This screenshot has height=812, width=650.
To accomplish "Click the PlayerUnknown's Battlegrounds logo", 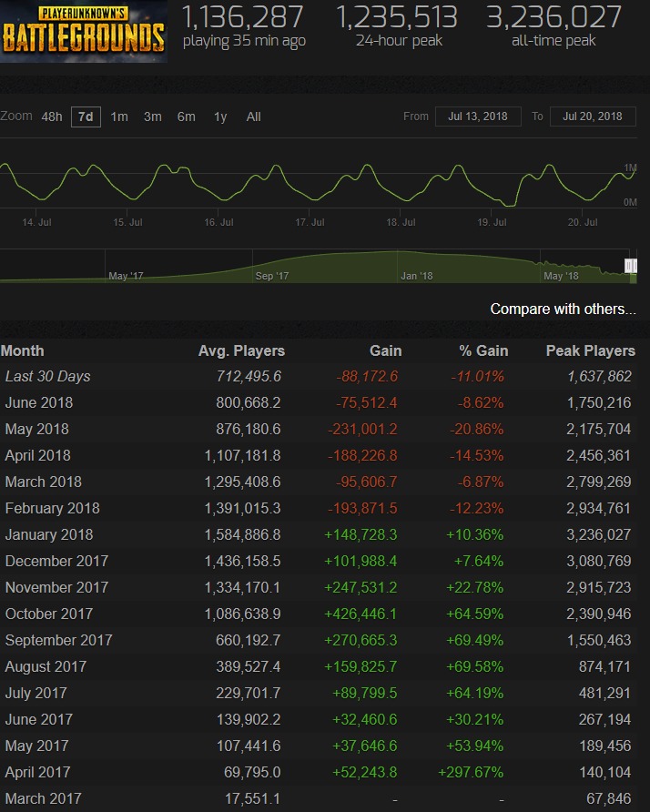I will (83, 31).
